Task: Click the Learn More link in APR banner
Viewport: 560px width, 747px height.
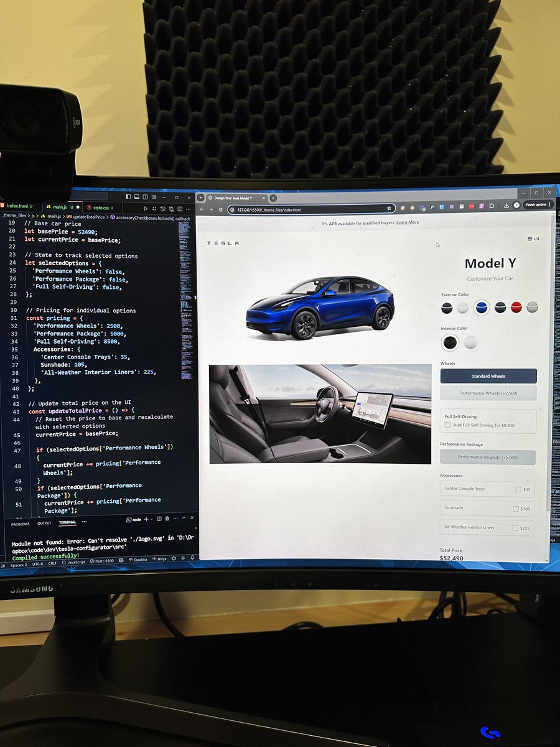Action: click(x=408, y=222)
